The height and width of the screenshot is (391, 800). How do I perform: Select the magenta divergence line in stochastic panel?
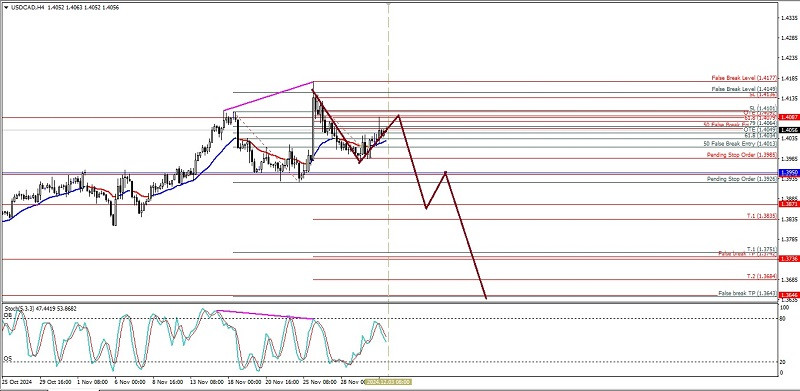point(265,314)
